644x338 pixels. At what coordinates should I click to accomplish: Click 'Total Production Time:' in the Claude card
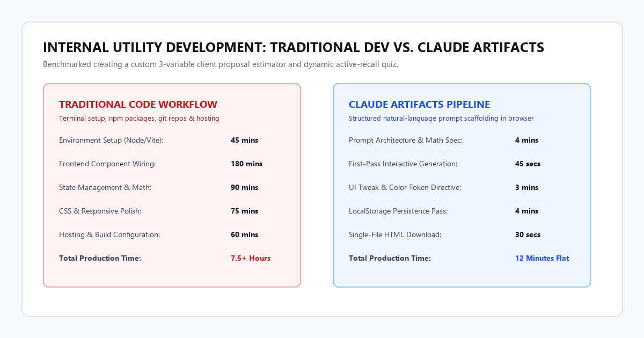[390, 258]
